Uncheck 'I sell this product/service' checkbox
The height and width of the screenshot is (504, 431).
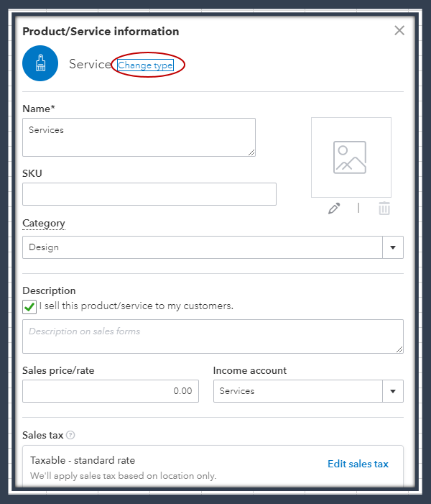pyautogui.click(x=29, y=306)
